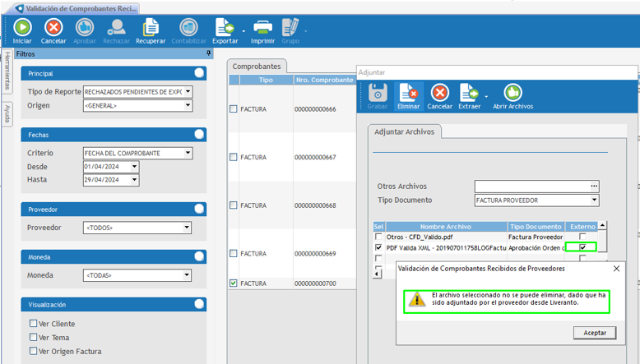The height and width of the screenshot is (364, 640).
Task: Sort by the Nro. Comprobante column header
Action: click(x=324, y=80)
